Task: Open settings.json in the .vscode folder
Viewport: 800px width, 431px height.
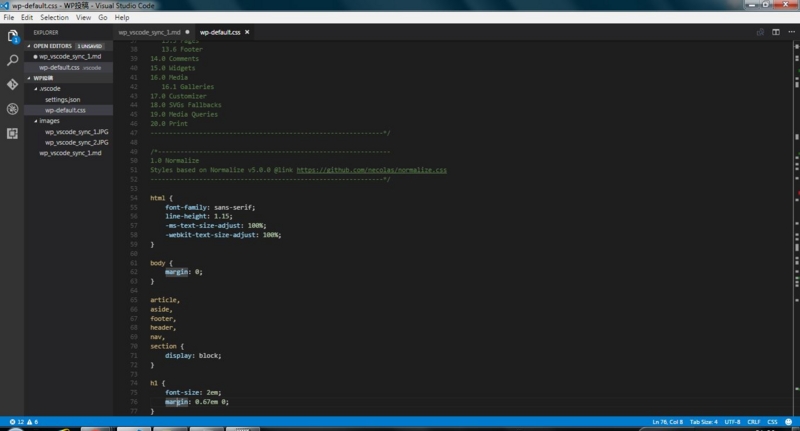Action: pyautogui.click(x=62, y=99)
